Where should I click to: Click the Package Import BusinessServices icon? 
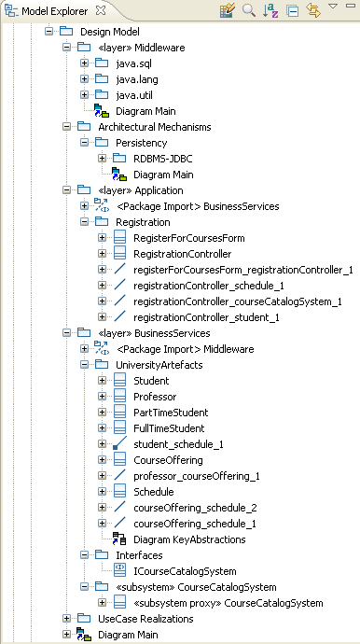102,206
